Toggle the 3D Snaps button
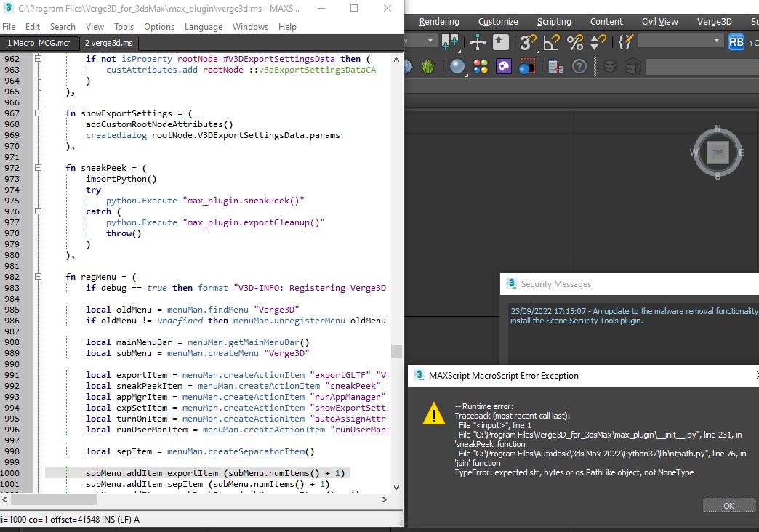Screen dimensions: 759x532 pos(528,42)
